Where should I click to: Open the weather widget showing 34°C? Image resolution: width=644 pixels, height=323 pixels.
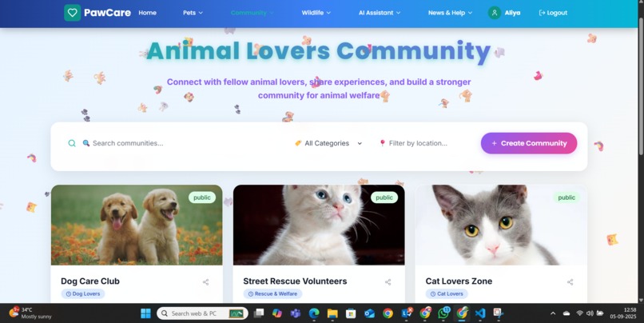[31, 313]
